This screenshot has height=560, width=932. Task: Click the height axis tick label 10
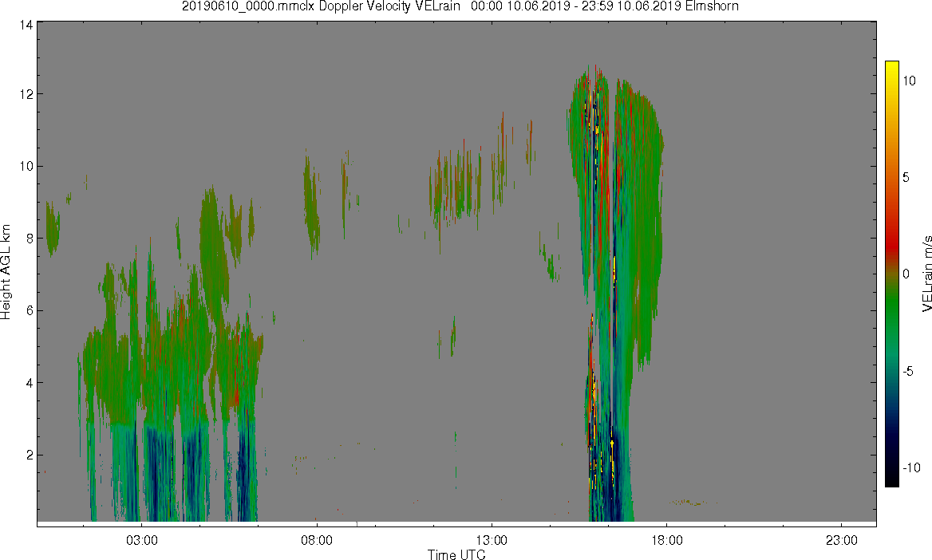[26, 166]
